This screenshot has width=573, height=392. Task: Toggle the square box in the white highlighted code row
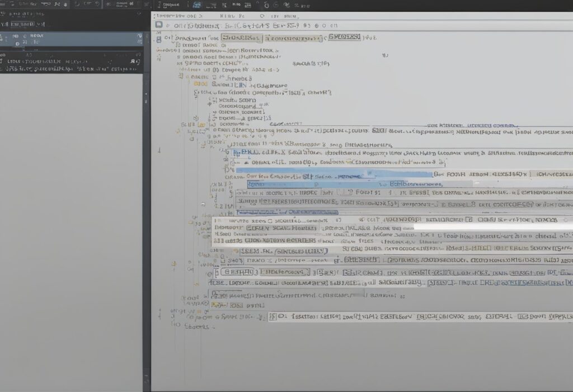pos(217,221)
